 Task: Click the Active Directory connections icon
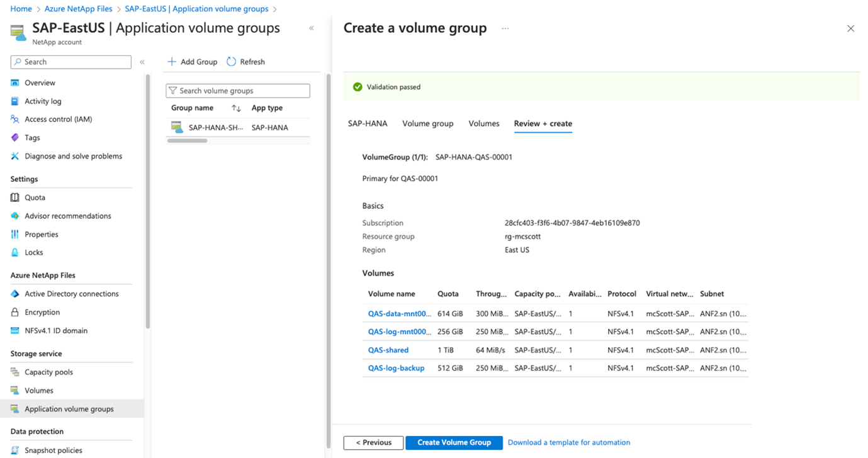tap(15, 294)
